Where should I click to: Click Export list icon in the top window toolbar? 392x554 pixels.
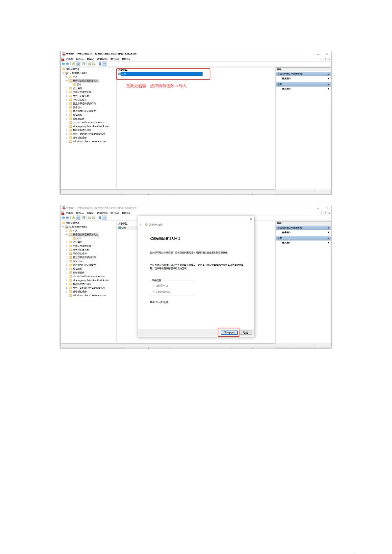pyautogui.click(x=94, y=64)
